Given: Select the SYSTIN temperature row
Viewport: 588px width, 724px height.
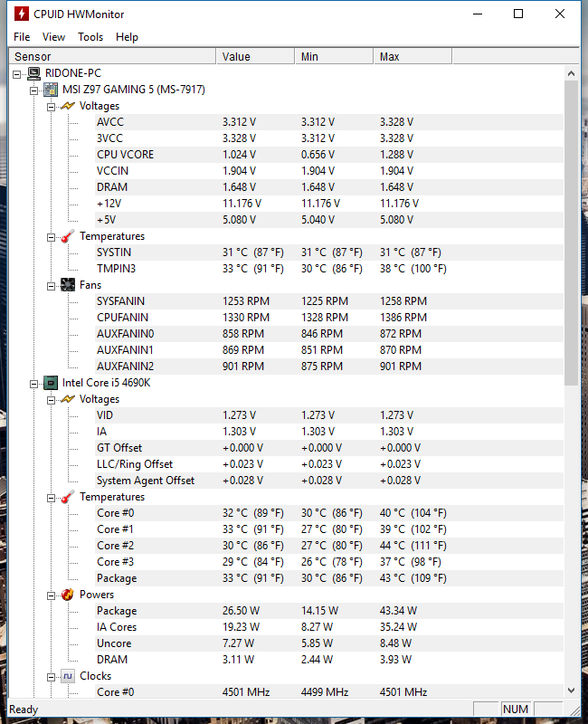Looking at the screenshot, I should coord(329,252).
